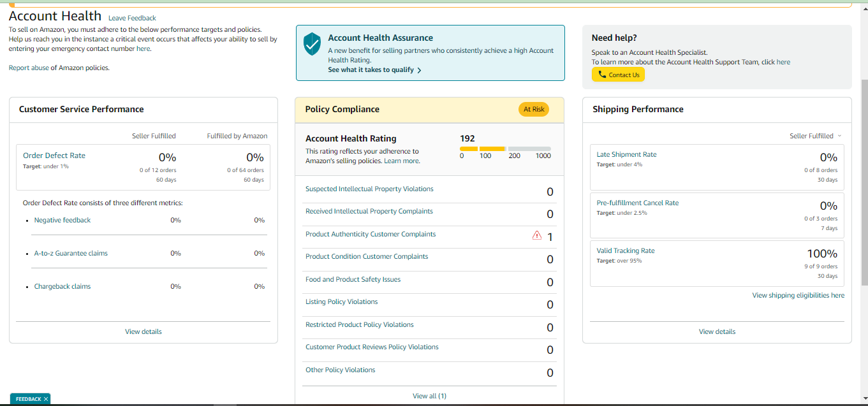Screen dimensions: 868x406
Task: Click the FEEDBACK tab label
Action: point(28,399)
